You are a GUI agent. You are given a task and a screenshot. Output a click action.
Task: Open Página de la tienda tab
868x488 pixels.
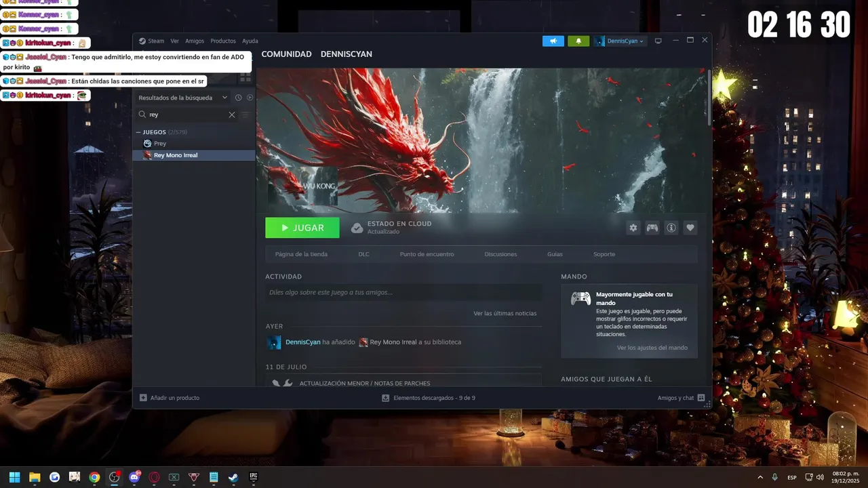pos(301,254)
